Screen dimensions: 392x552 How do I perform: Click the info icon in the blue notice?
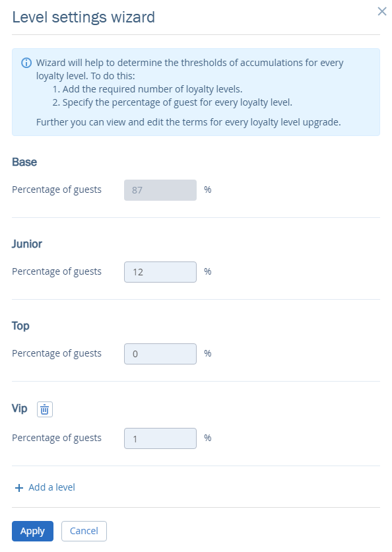click(x=26, y=63)
